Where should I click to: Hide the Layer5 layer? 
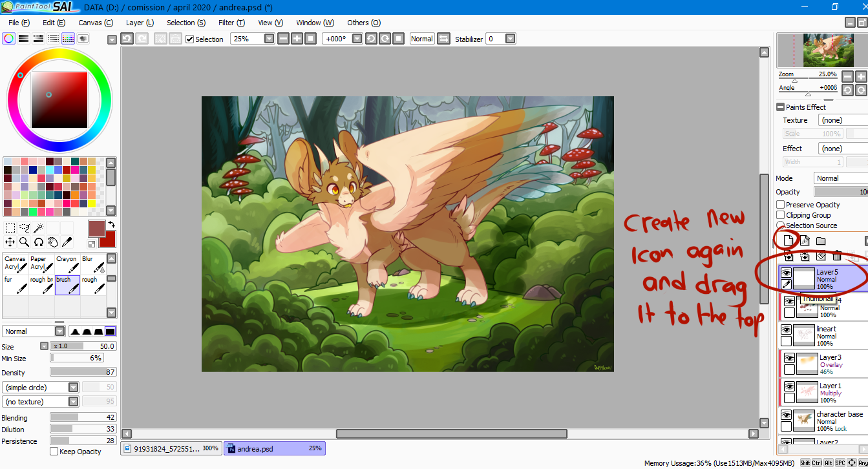787,273
